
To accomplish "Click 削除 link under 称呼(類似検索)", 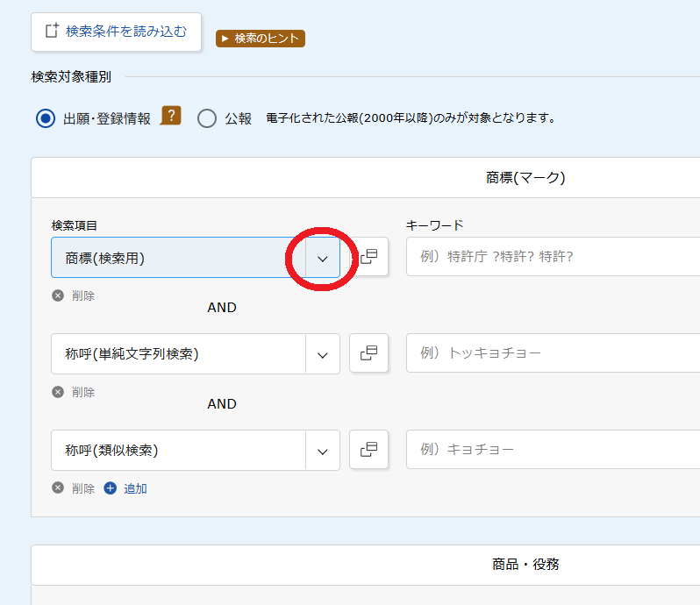I will 83,488.
